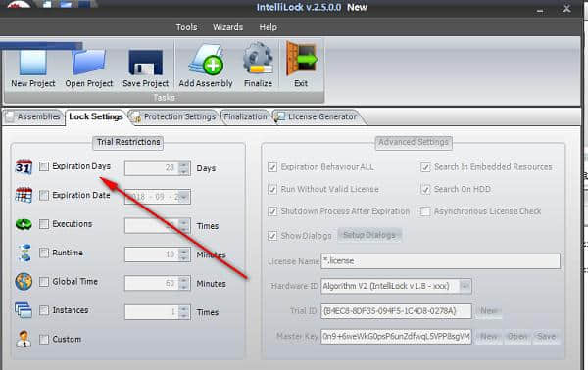Check the Custom restriction checkbox
Screen dimensions: 588x370
click(x=44, y=340)
